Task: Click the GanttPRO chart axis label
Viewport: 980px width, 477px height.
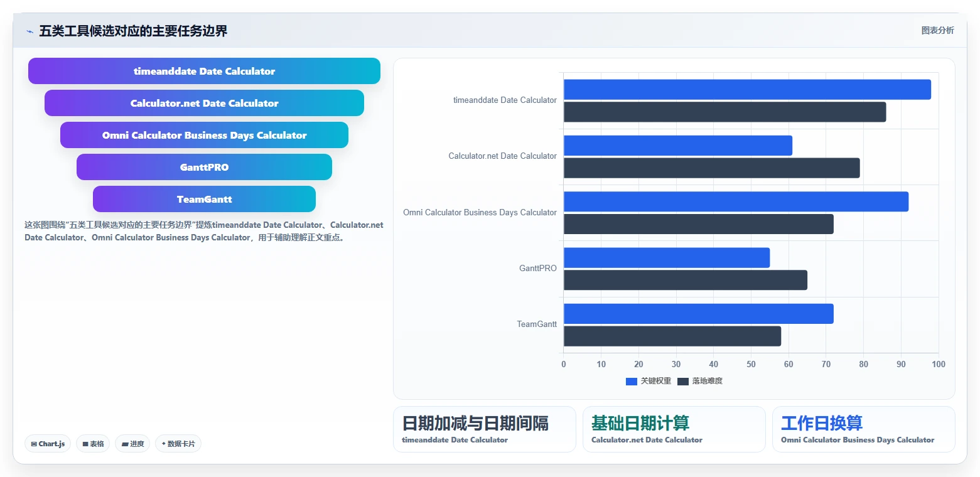Action: point(537,269)
